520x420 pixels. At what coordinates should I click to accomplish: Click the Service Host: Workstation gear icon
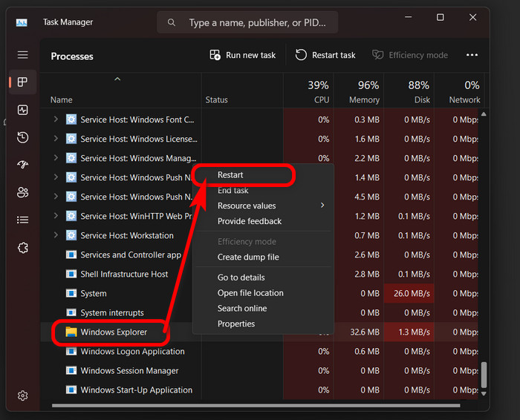[x=71, y=235]
